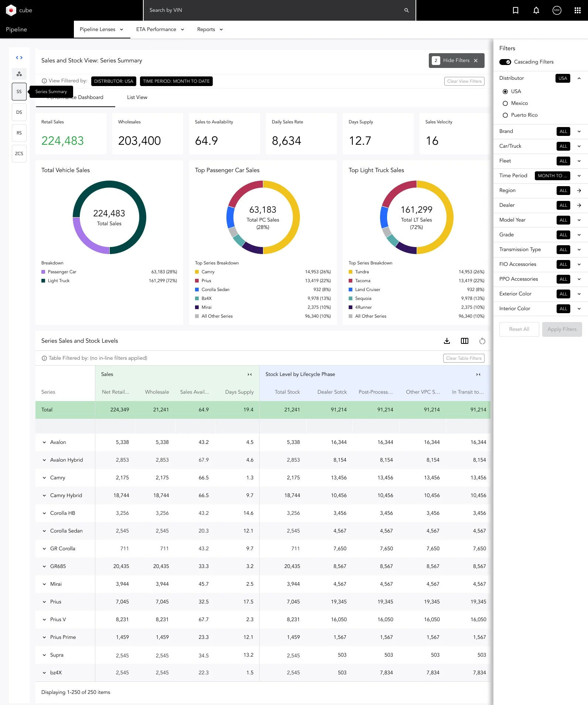Collapse the Stock Level column group

(x=478, y=374)
